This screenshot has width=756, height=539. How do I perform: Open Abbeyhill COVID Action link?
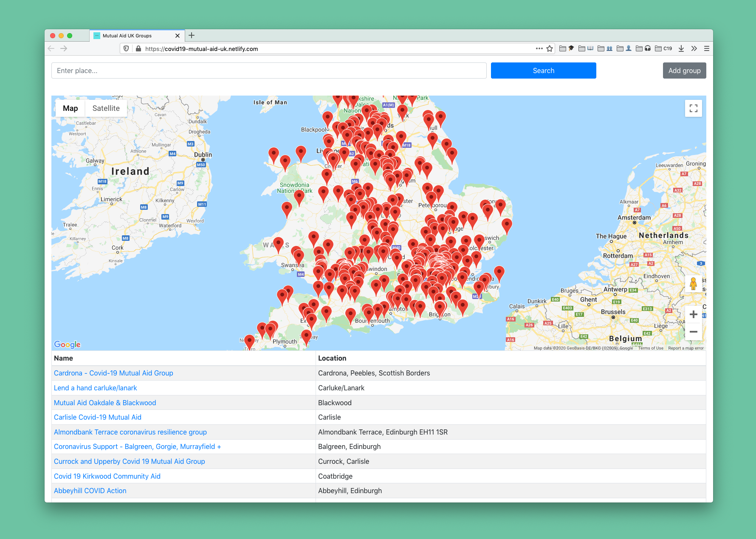90,491
